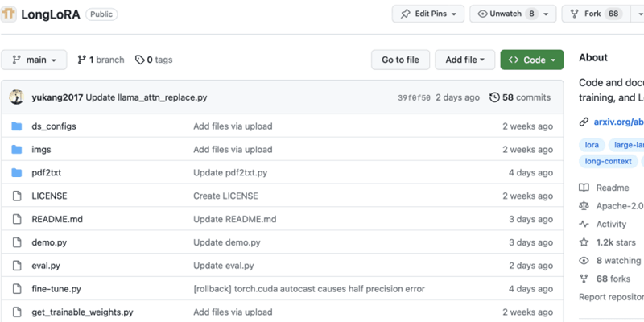Click the Readme link in About
This screenshot has width=644, height=322.
[x=613, y=188]
